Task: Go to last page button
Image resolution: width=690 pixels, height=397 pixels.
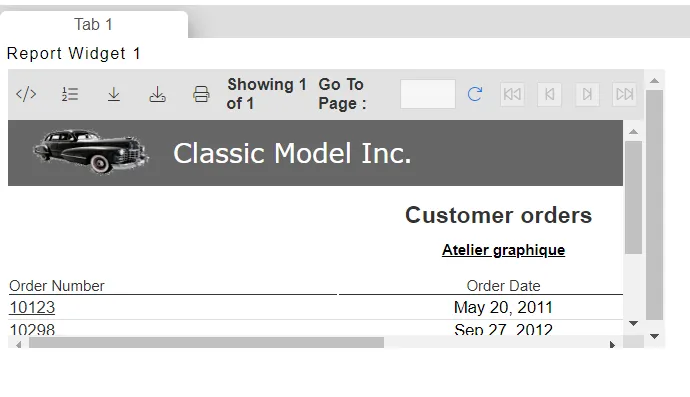Action: click(624, 94)
